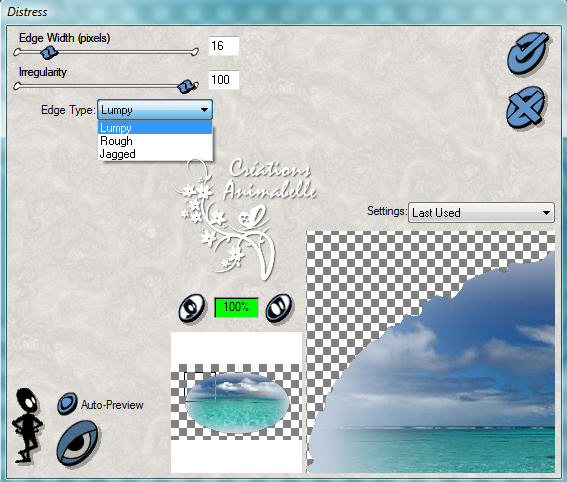The width and height of the screenshot is (567, 482).
Task: Open the Settings Last Used dropdown
Action: tap(481, 212)
